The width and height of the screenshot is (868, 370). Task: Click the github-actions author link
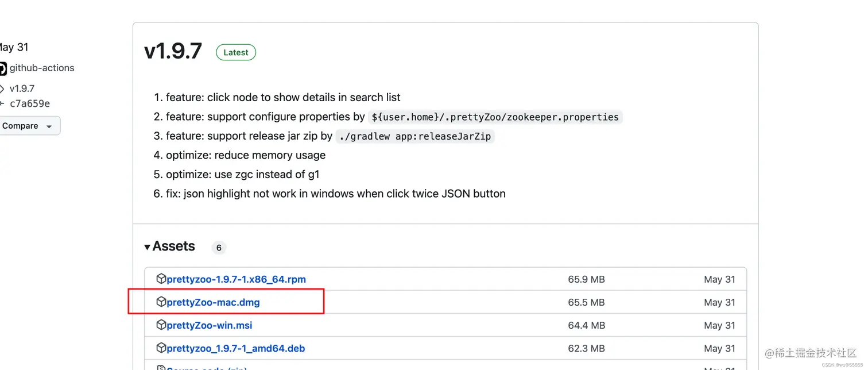pos(42,67)
